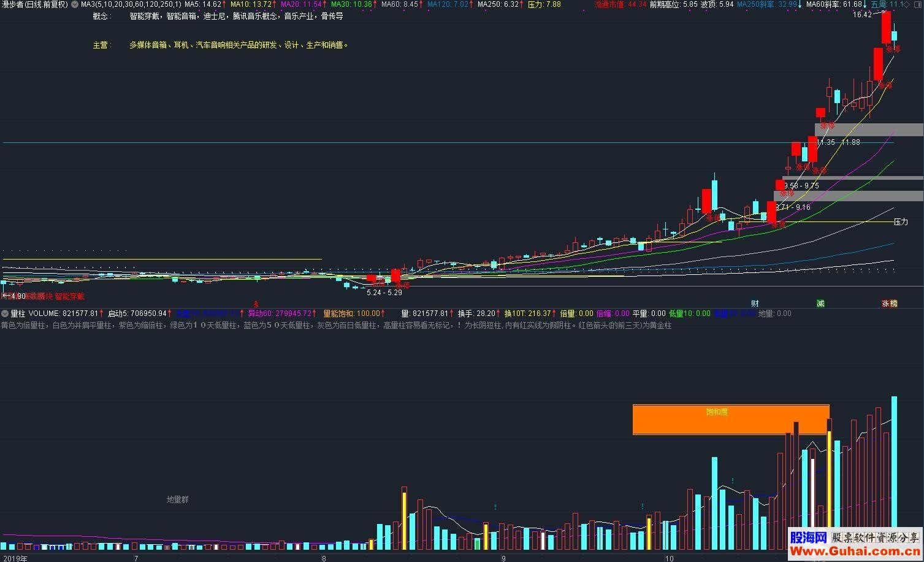Image resolution: width=924 pixels, height=562 pixels.
Task: Click the 地量: 0.00 value
Action: pyautogui.click(x=775, y=314)
